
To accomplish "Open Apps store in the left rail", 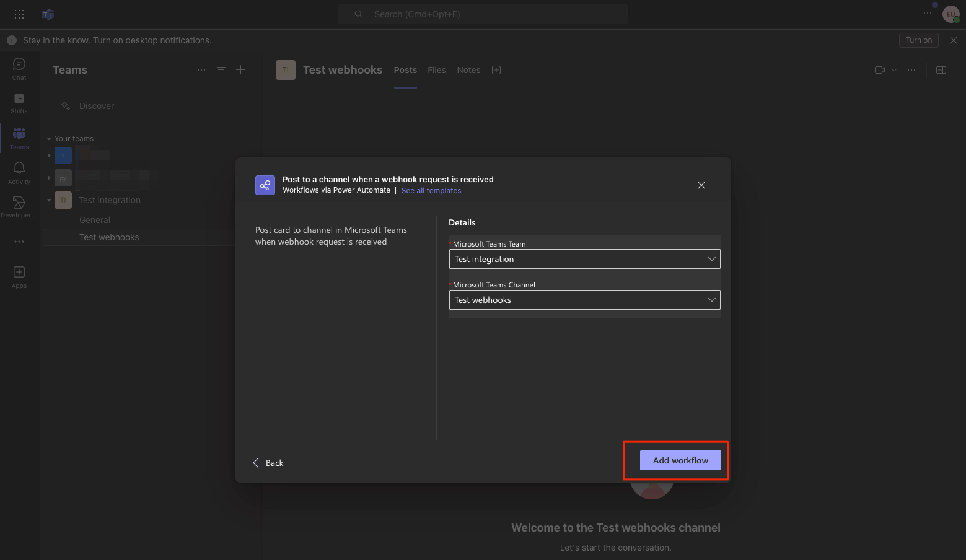I will click(19, 277).
